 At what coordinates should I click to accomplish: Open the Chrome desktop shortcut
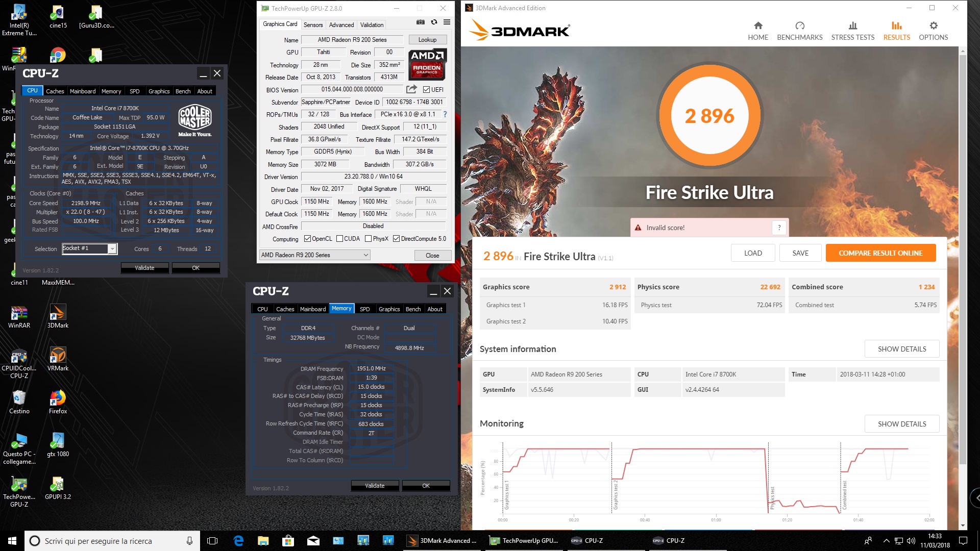point(58,55)
